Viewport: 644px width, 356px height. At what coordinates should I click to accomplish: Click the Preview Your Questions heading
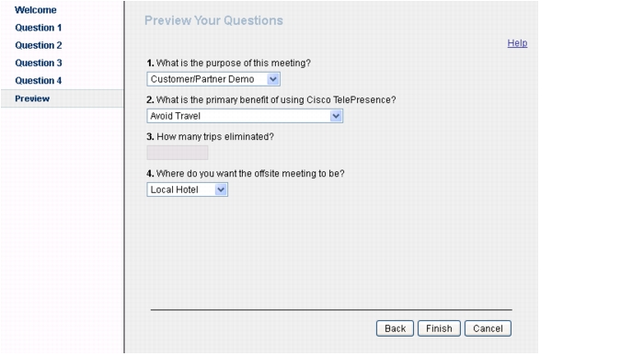(x=213, y=20)
